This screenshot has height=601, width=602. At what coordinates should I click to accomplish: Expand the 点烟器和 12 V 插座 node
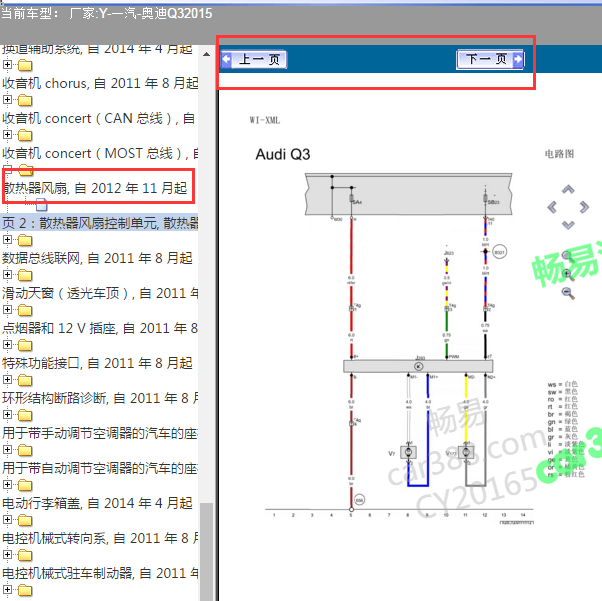(x=7, y=310)
